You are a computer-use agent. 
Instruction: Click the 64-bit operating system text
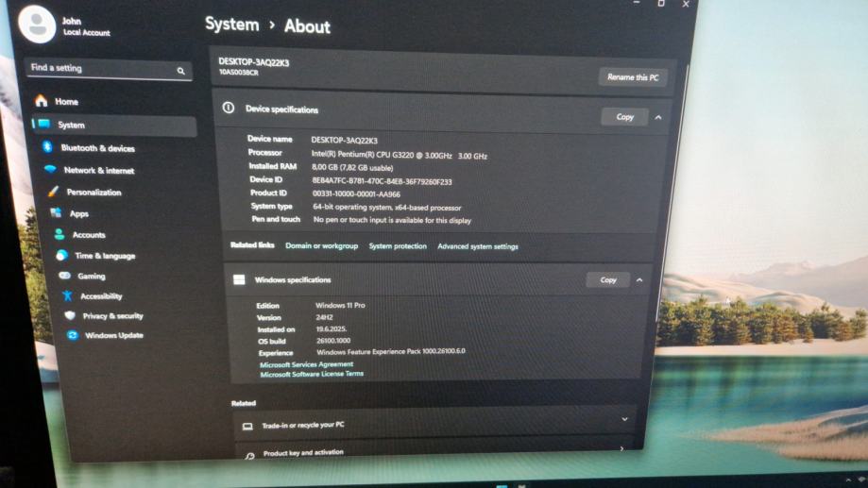click(x=387, y=208)
